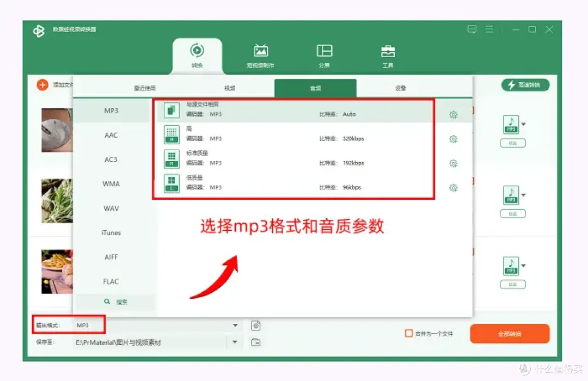Viewport: 588px width, 381px height.
Task: Click settings button under second file format
Action: [513, 214]
